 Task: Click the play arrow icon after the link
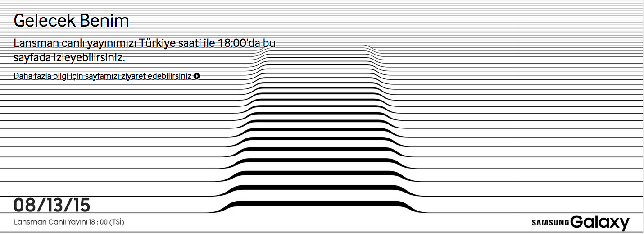tap(197, 76)
